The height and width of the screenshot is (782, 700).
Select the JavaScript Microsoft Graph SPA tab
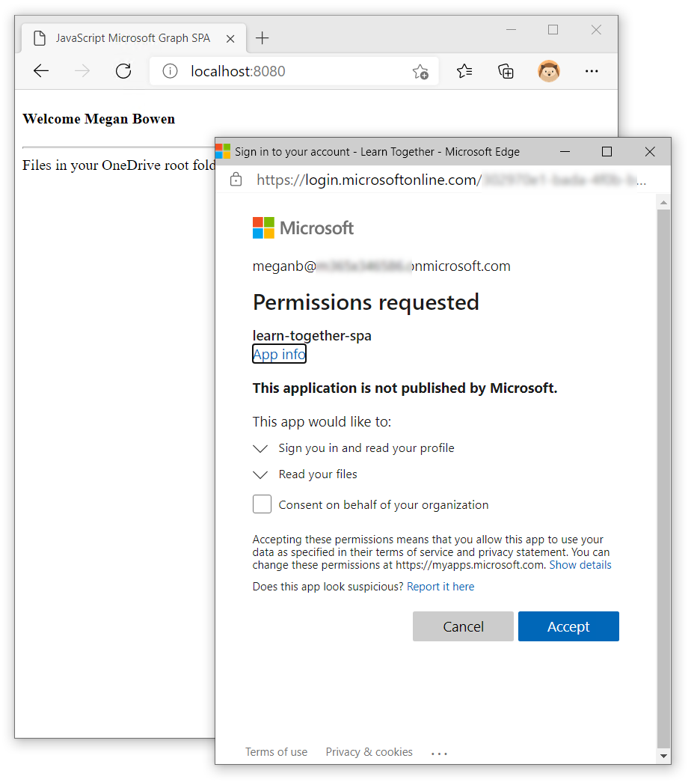[133, 37]
